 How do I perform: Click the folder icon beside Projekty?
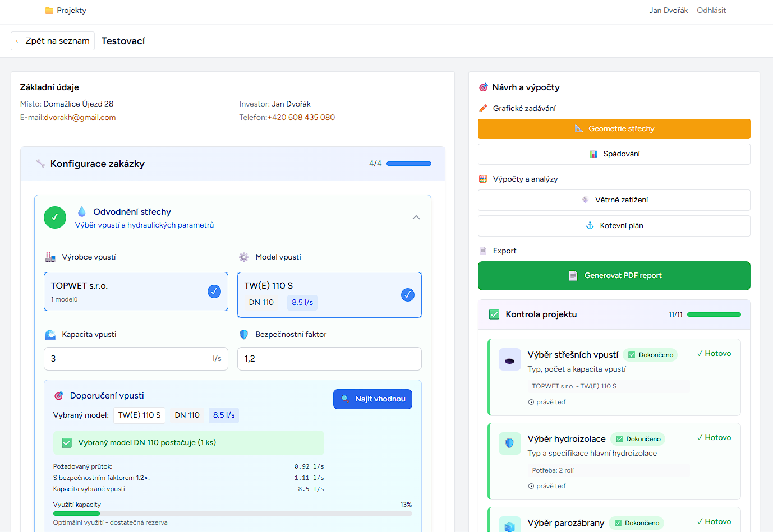point(49,11)
